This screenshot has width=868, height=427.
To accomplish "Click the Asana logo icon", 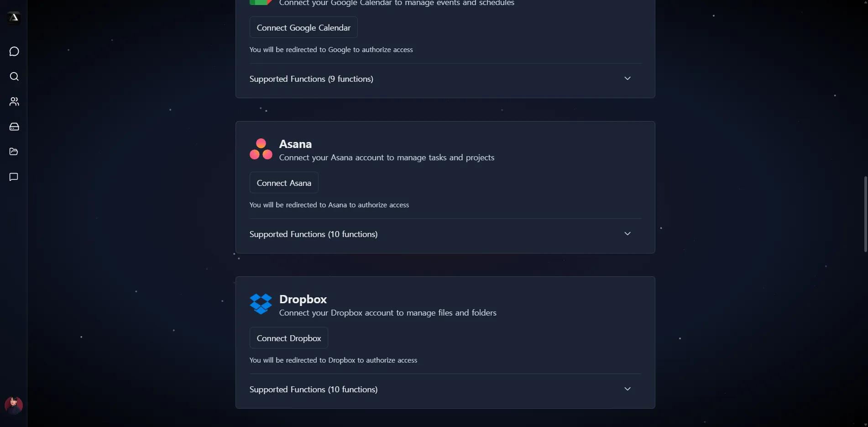I will (261, 149).
